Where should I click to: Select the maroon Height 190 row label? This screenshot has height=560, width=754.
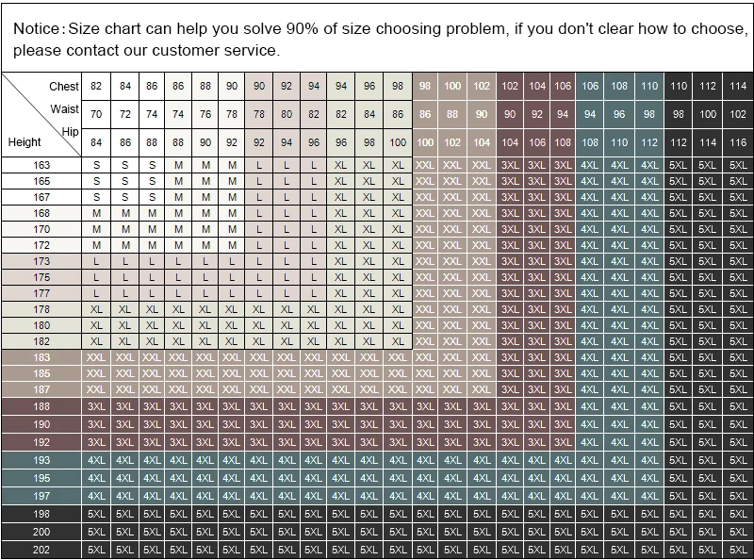[x=41, y=424]
